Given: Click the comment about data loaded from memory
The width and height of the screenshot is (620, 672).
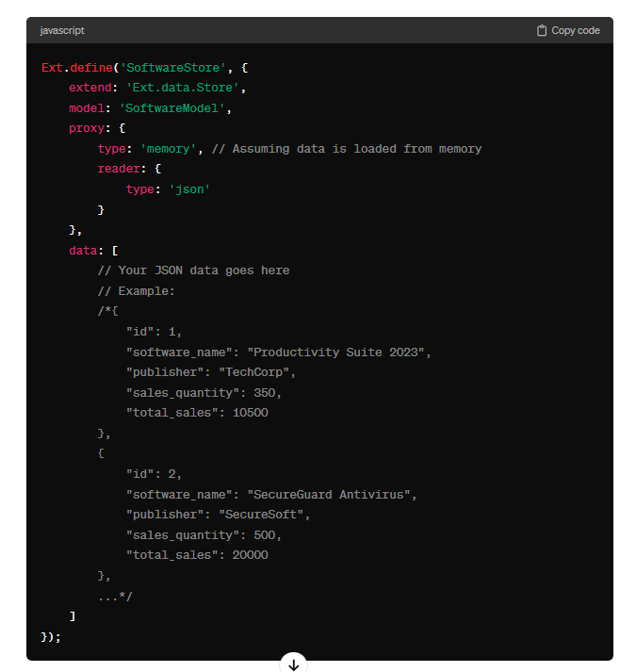Looking at the screenshot, I should point(347,149).
